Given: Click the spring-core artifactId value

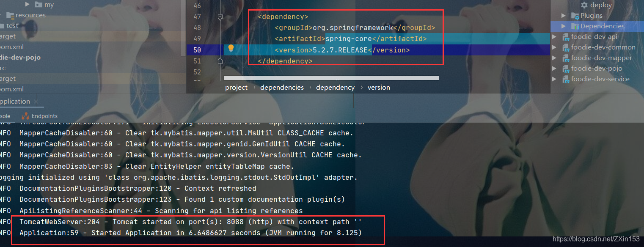Looking at the screenshot, I should pyautogui.click(x=349, y=39).
